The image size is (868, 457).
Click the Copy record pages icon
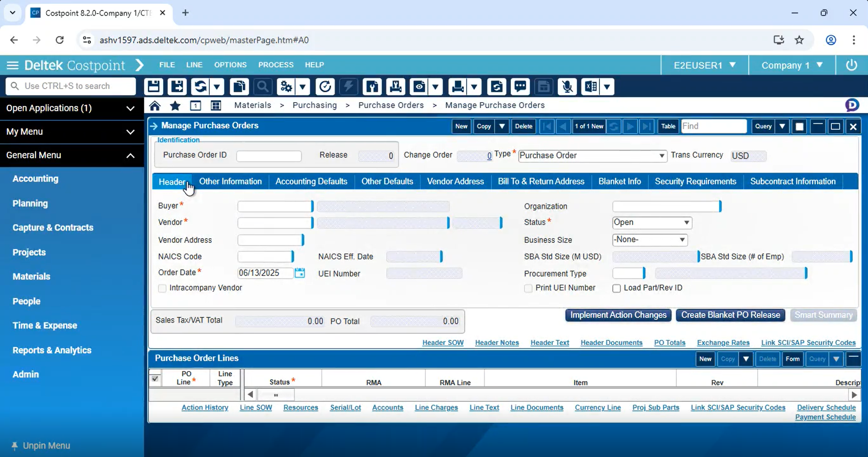[239, 86]
